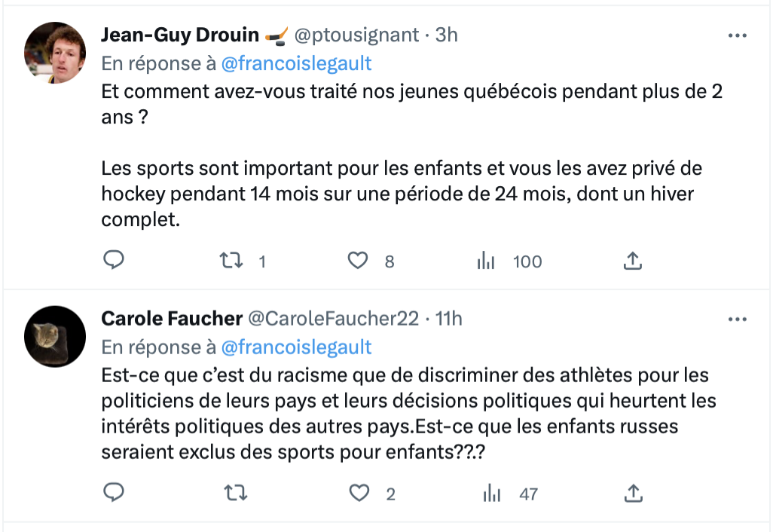Image resolution: width=773 pixels, height=532 pixels.
Task: Open the 11h timestamp on Faucher's tweet
Action: [x=449, y=319]
